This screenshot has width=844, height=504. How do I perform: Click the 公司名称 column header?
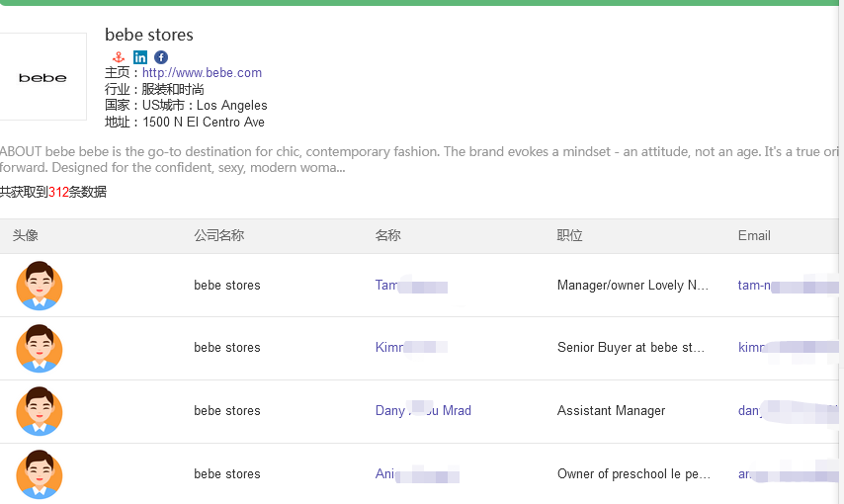tap(219, 236)
